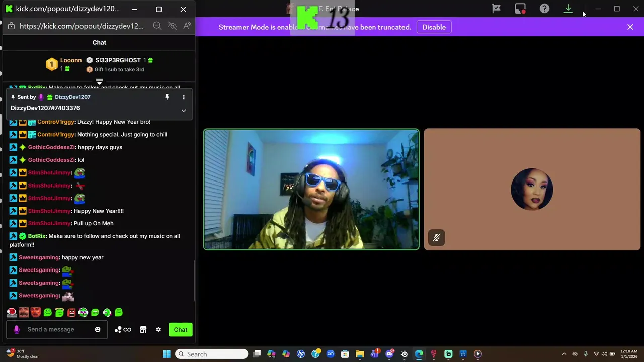Click BotRix username in chat
This screenshot has width=644, height=362.
pyautogui.click(x=37, y=236)
